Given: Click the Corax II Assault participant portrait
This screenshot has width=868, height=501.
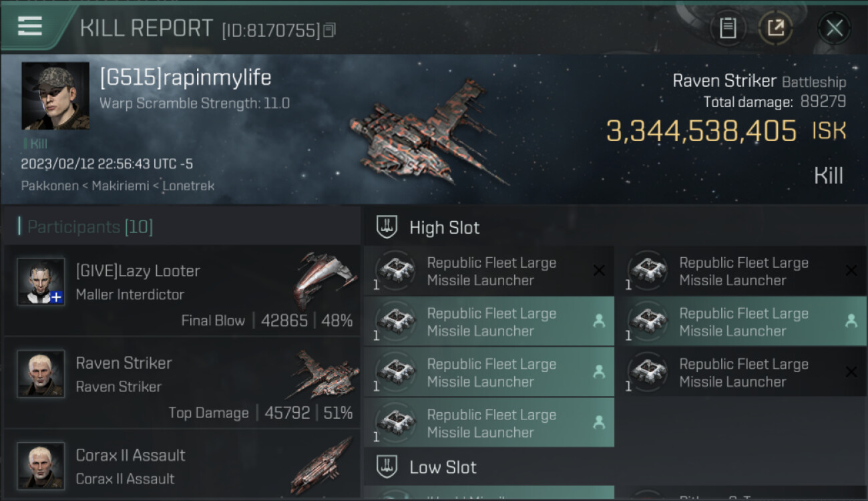Looking at the screenshot, I should pos(41,465).
